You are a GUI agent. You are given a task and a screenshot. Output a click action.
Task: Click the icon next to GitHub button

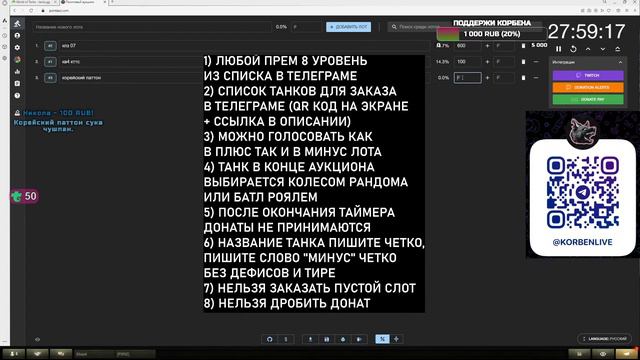pyautogui.click(x=286, y=339)
